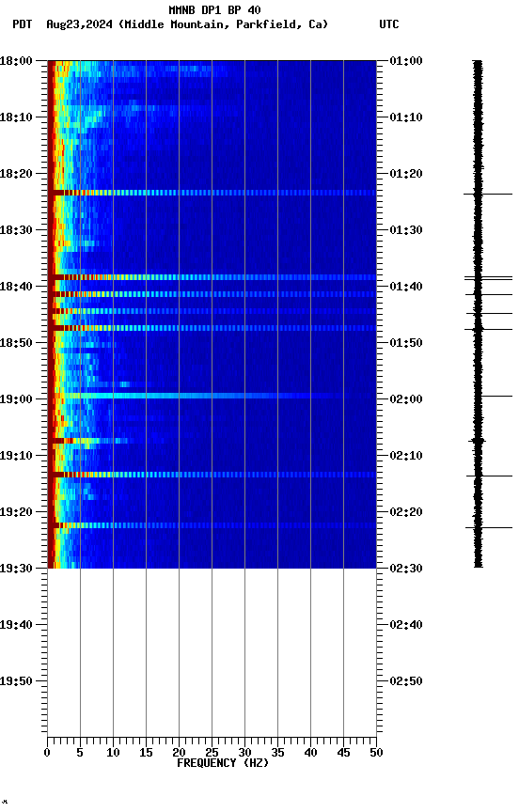The width and height of the screenshot is (519, 812).
Task: Click the 02:50 UTC time label
Action: coord(406,681)
